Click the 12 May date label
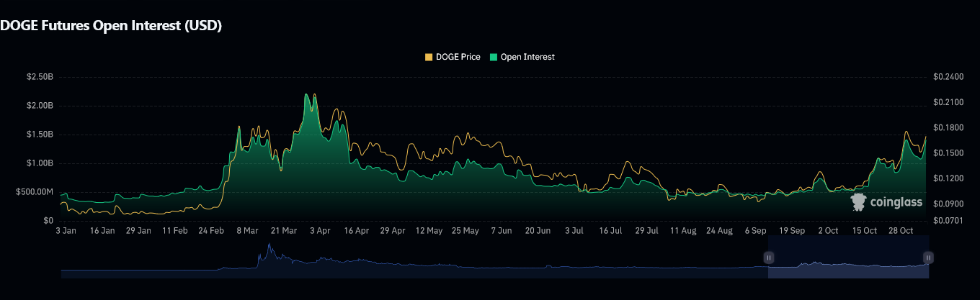Viewport: 980px width, 300px height. click(429, 231)
